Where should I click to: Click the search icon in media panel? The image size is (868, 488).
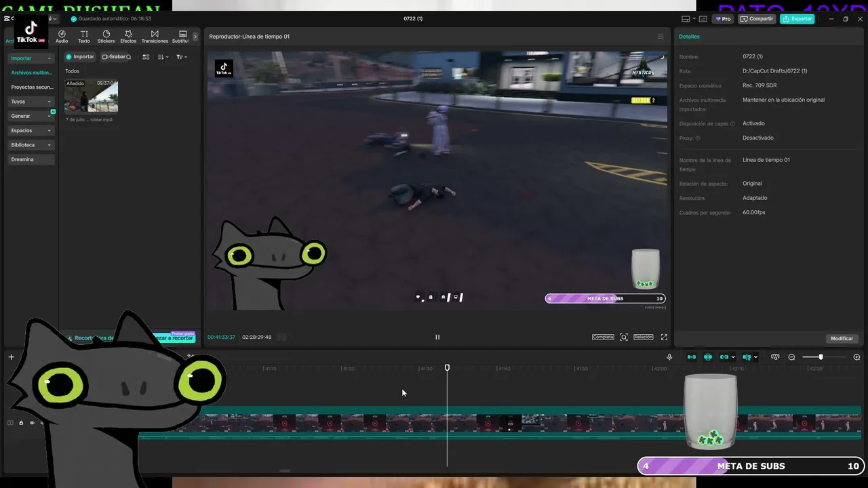pyautogui.click(x=128, y=57)
